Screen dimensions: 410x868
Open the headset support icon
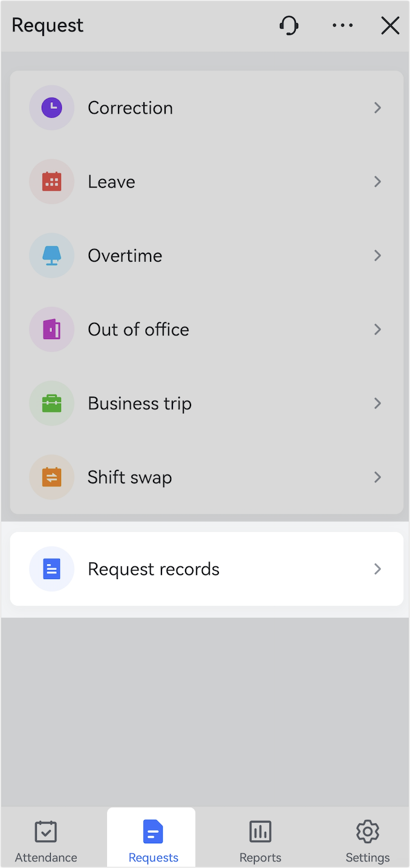pos(288,25)
